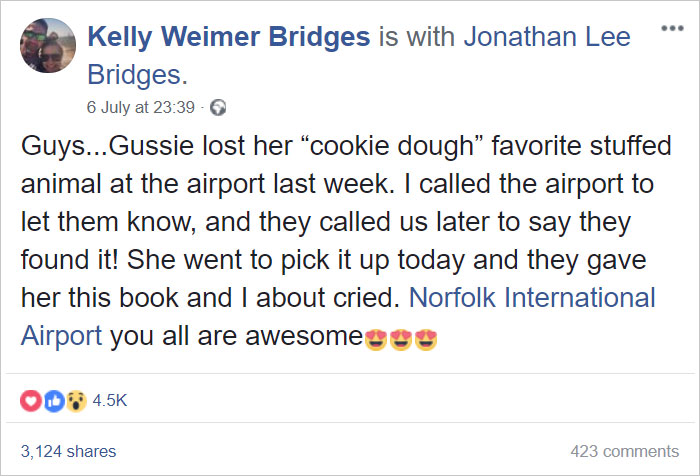Open Norfolk International tagged page link
The width and height of the screenshot is (700, 476).
point(532,297)
